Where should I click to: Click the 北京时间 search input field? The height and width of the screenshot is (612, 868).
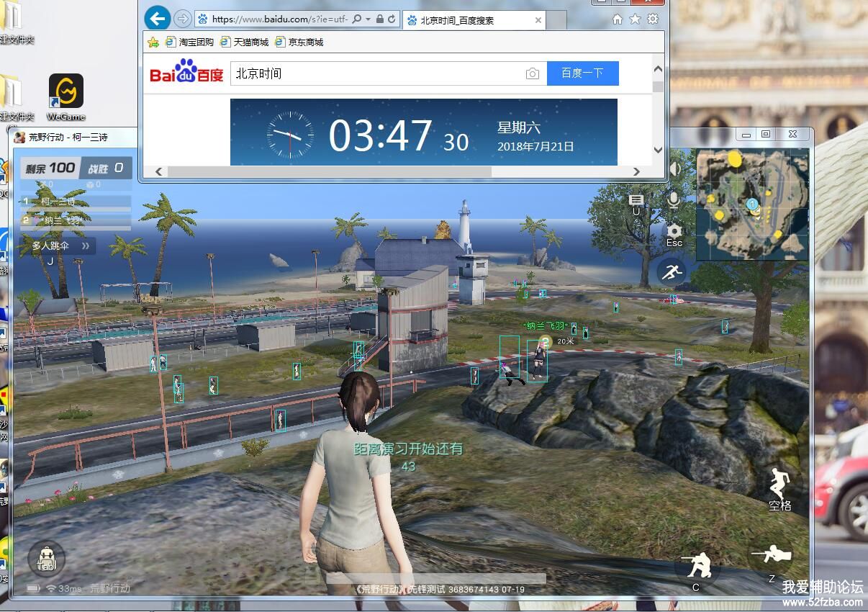[374, 73]
